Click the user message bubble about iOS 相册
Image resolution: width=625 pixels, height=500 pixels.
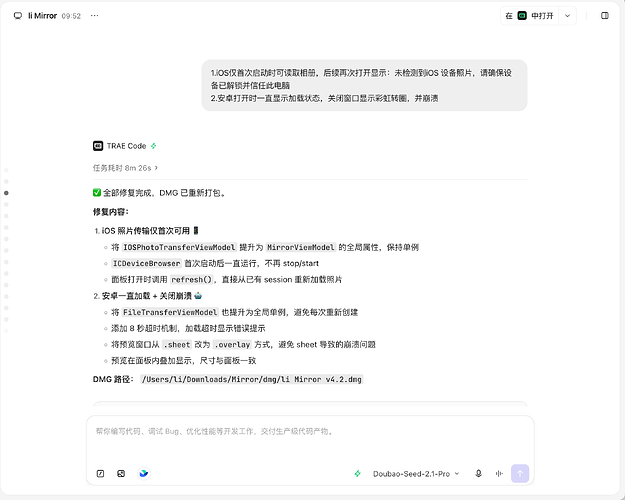point(364,85)
